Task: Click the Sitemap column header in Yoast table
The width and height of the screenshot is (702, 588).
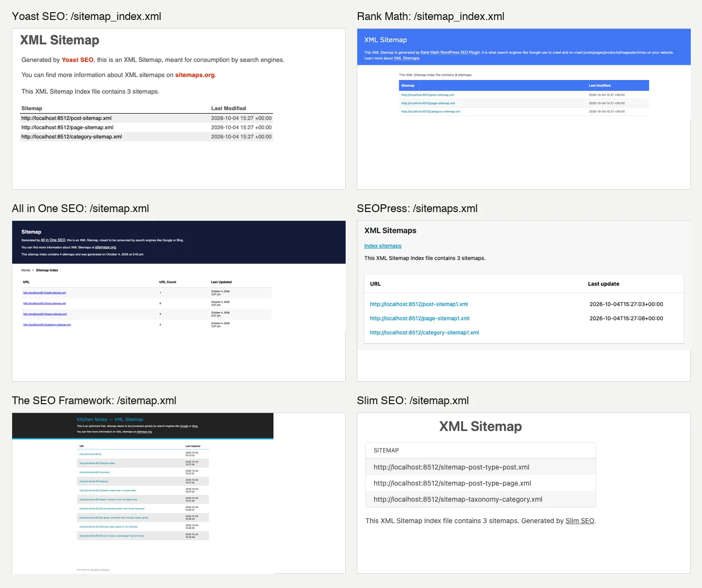Action: point(32,108)
